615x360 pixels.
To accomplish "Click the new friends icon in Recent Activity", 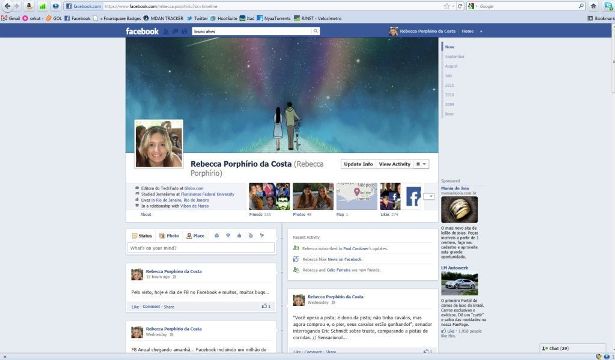I will (x=296, y=270).
